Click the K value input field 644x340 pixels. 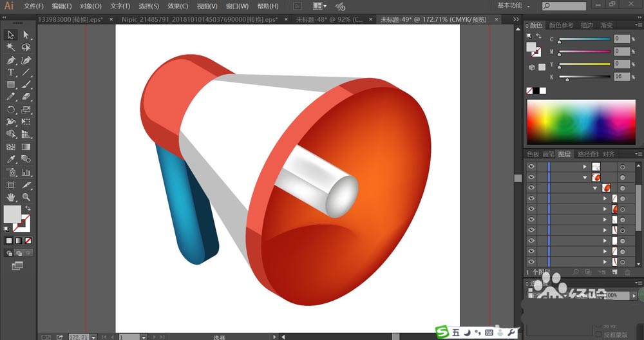[x=622, y=77]
